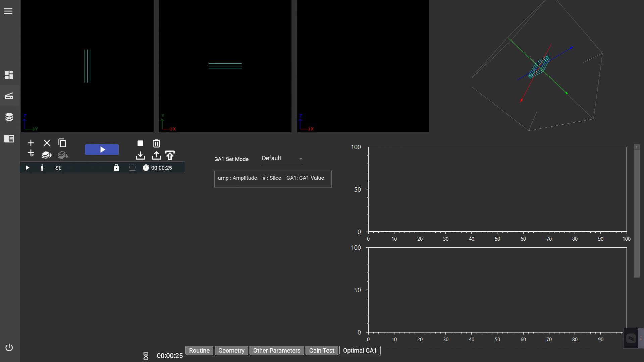This screenshot has height=362, width=644.
Task: Open the scanner sidebar icon
Action: coord(9,96)
